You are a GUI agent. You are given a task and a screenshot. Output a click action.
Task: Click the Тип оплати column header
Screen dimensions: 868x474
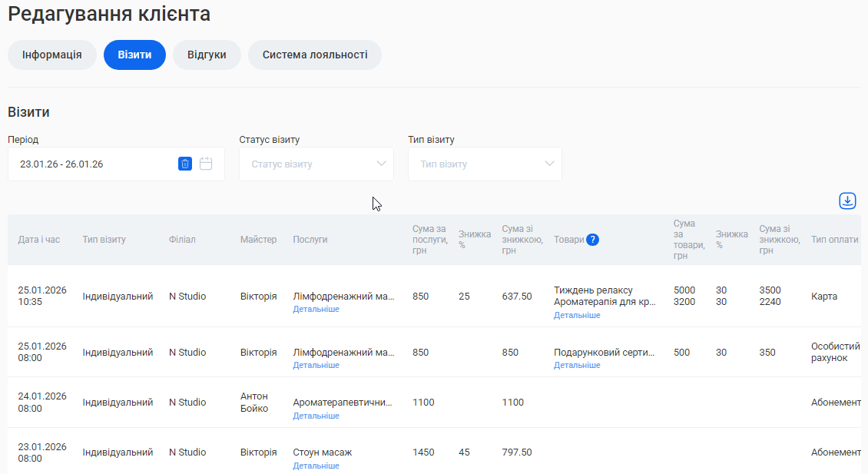pyautogui.click(x=834, y=240)
